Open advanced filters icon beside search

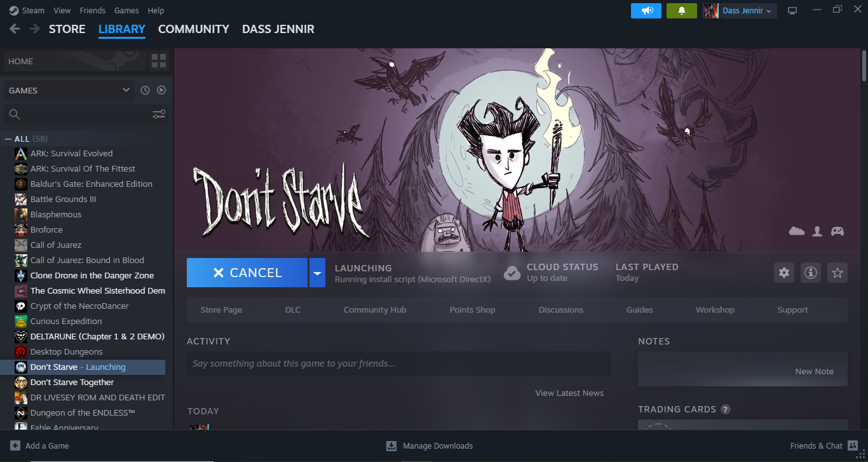click(x=159, y=114)
